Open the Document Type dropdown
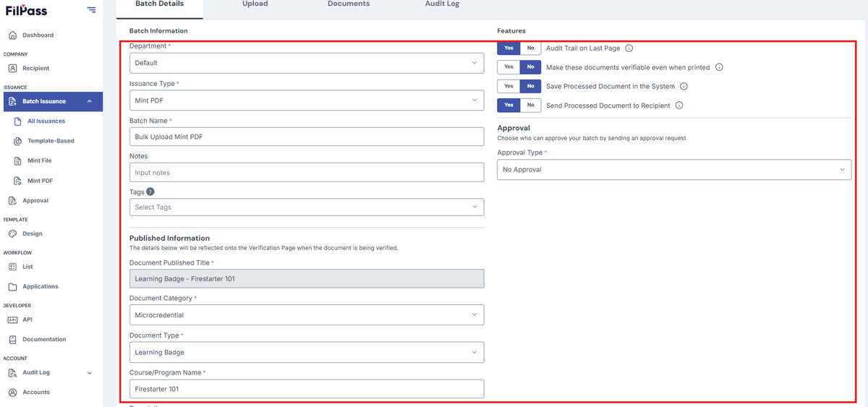The width and height of the screenshot is (868, 407). pos(307,352)
